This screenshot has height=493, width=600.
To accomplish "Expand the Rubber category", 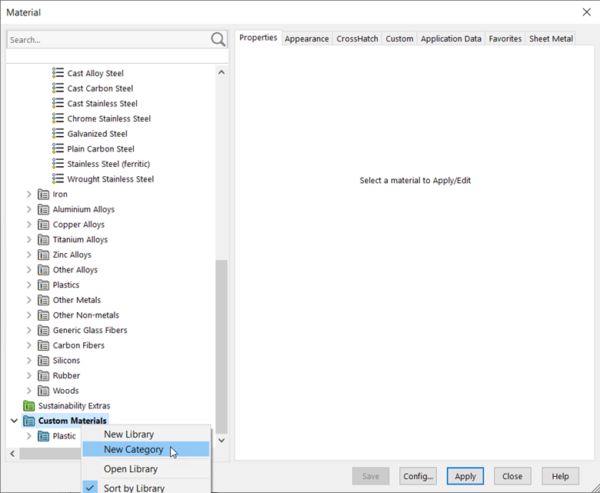I will tap(29, 375).
